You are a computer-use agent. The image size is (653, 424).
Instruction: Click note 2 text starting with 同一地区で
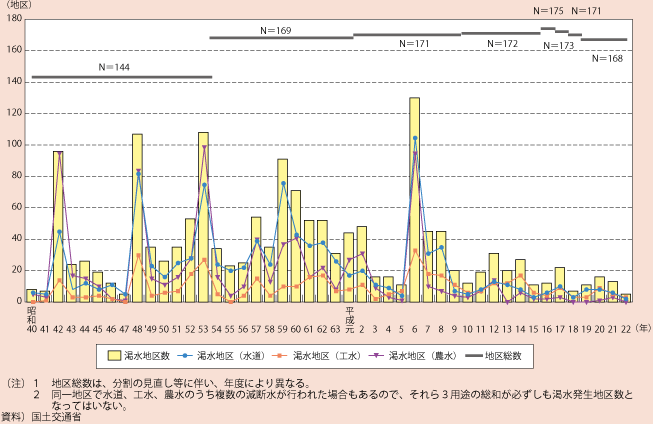coord(342,400)
